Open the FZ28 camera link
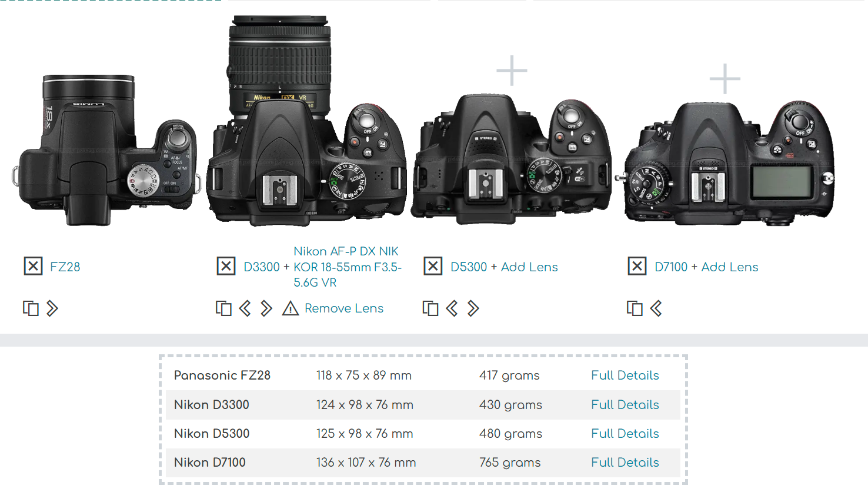Viewport: 868px width, 492px height. coord(65,267)
